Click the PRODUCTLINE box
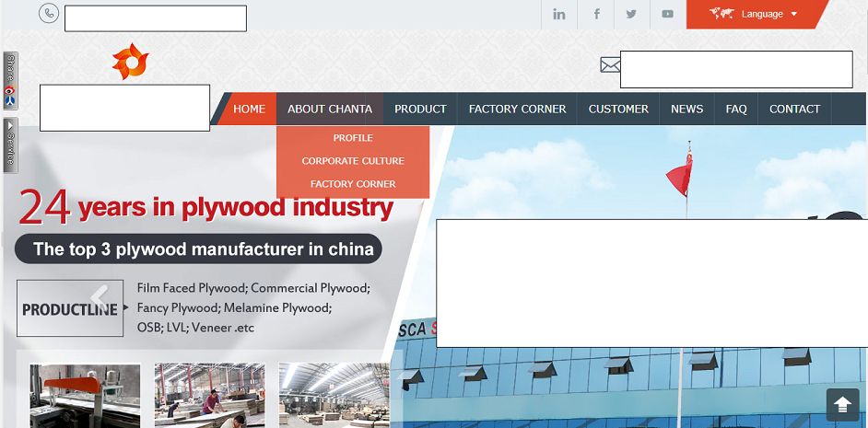The width and height of the screenshot is (868, 428). tap(70, 308)
